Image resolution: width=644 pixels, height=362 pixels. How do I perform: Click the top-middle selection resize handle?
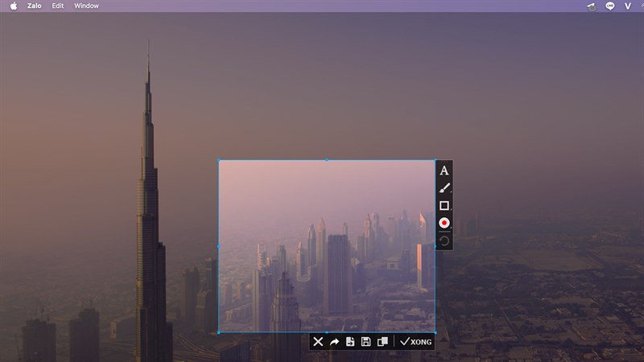[x=327, y=160]
